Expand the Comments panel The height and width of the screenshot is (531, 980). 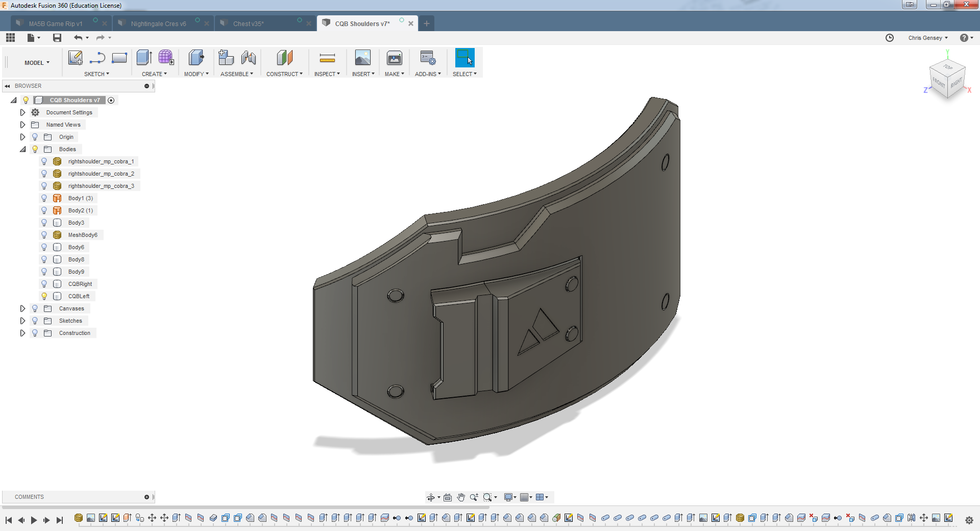coord(146,497)
